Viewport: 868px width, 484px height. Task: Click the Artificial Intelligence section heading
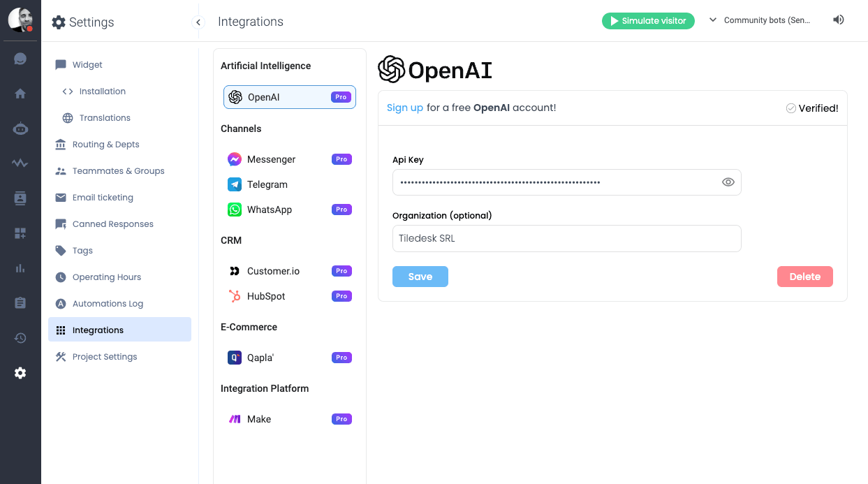(x=266, y=66)
